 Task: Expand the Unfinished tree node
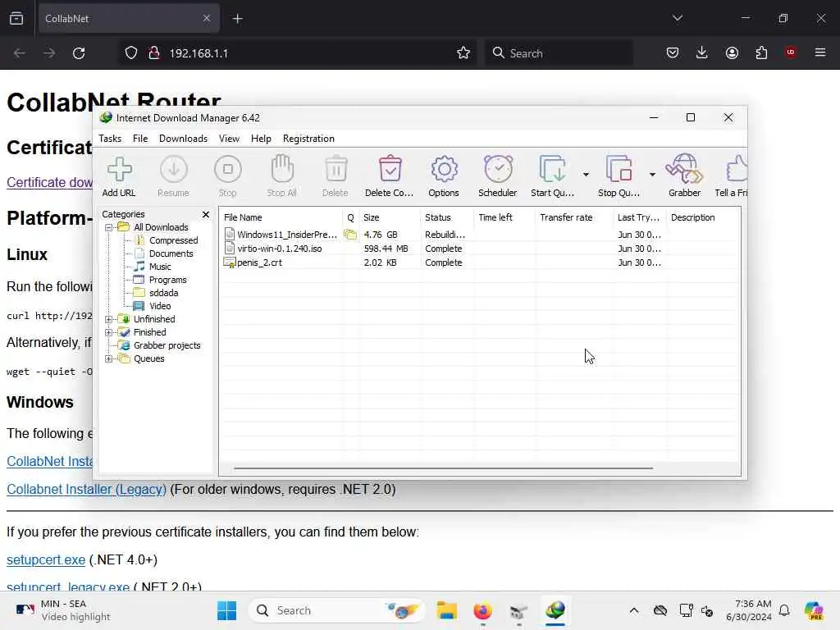[109, 319]
